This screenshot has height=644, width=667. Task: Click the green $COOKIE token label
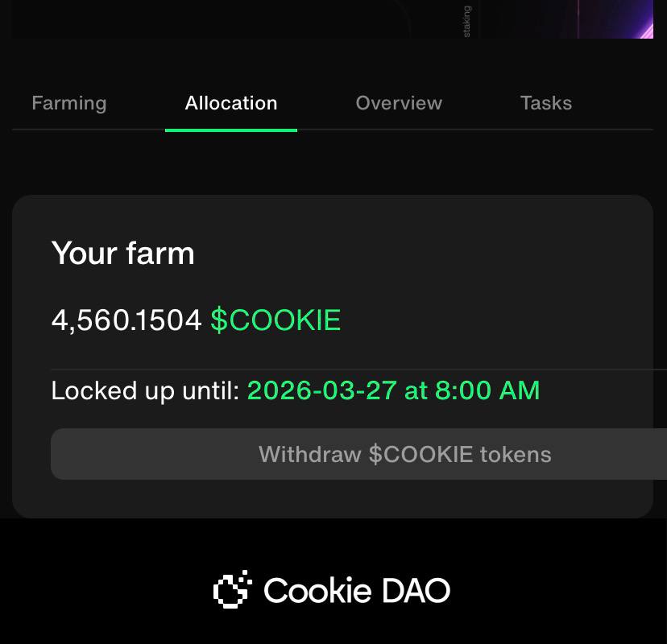click(x=275, y=320)
